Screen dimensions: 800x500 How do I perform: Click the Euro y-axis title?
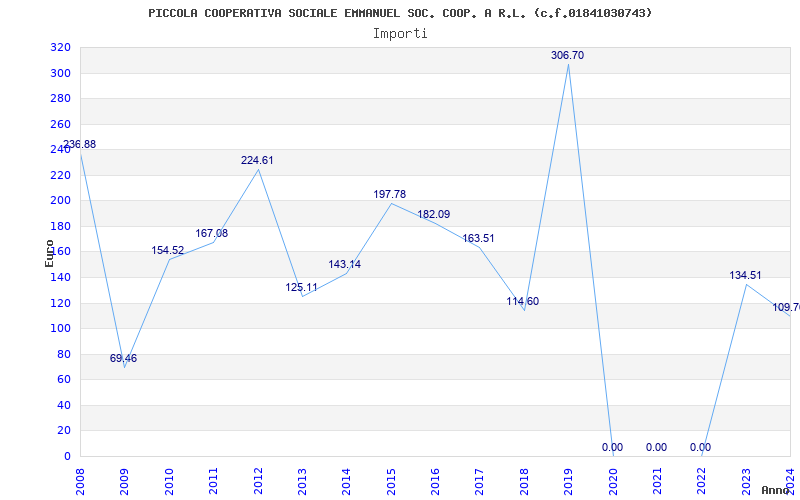[49, 253]
